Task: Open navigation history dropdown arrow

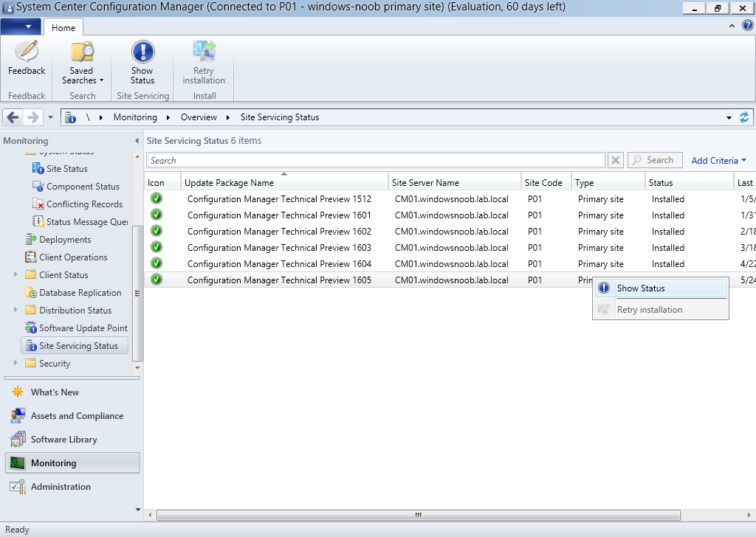Action: tap(51, 117)
